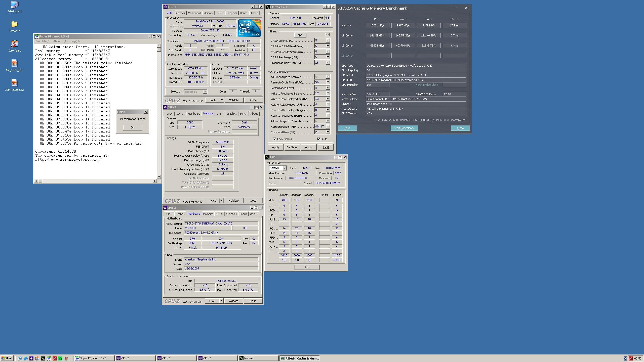Open Write to Read Delayed (tWTR) dropdown
The image size is (644, 362).
[328, 99]
